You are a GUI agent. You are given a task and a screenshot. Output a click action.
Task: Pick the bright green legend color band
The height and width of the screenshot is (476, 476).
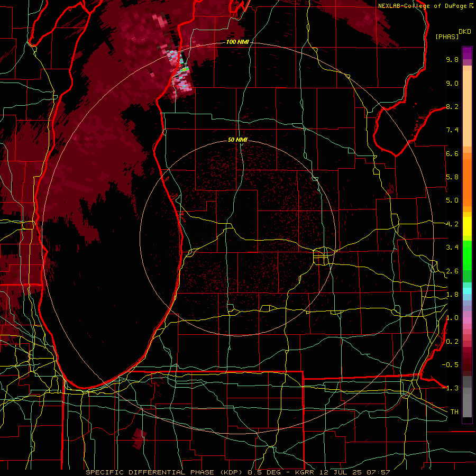(467, 255)
